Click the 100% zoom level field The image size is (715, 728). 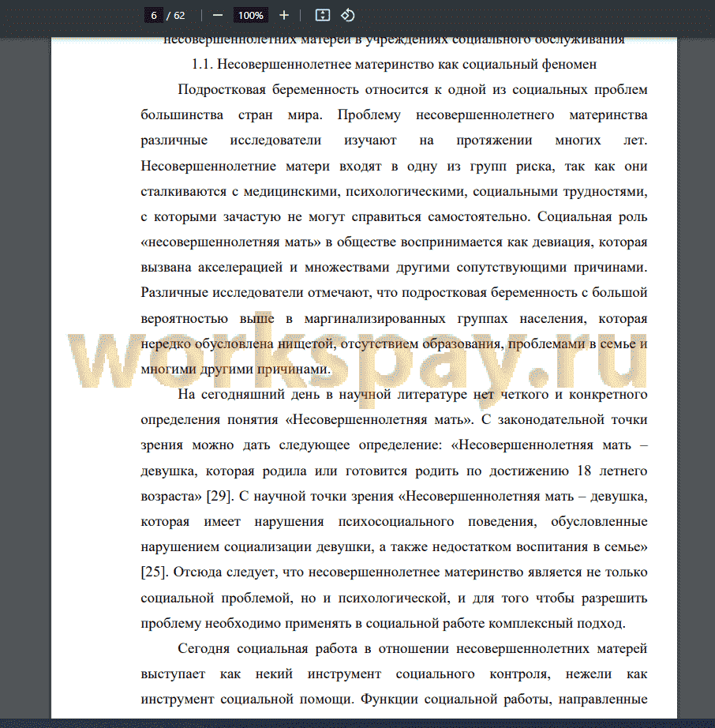click(x=250, y=15)
